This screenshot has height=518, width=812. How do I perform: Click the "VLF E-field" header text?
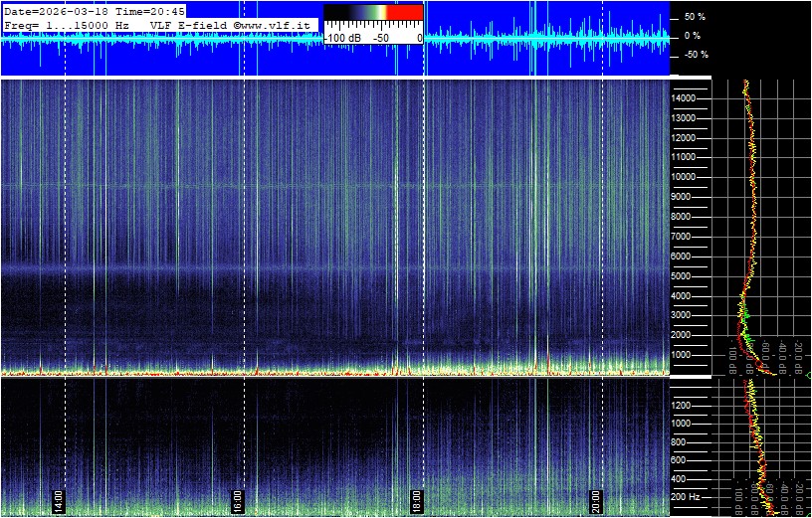point(189,25)
